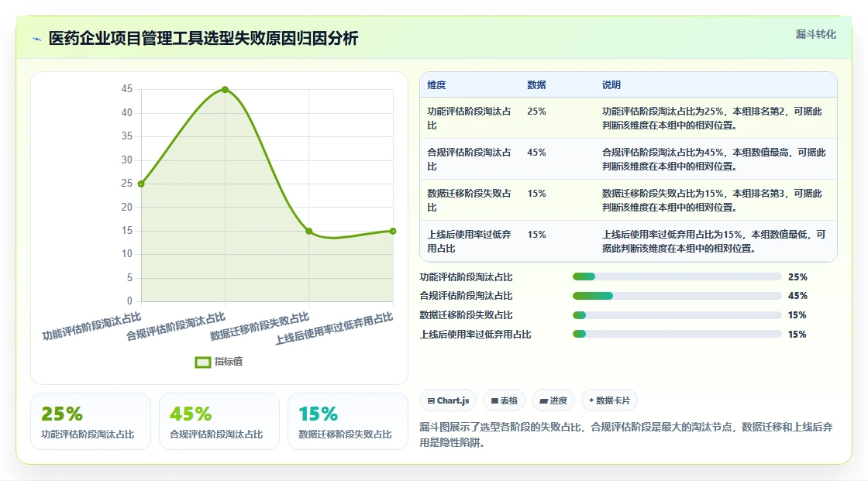Click the 25 data point at chart start

141,184
